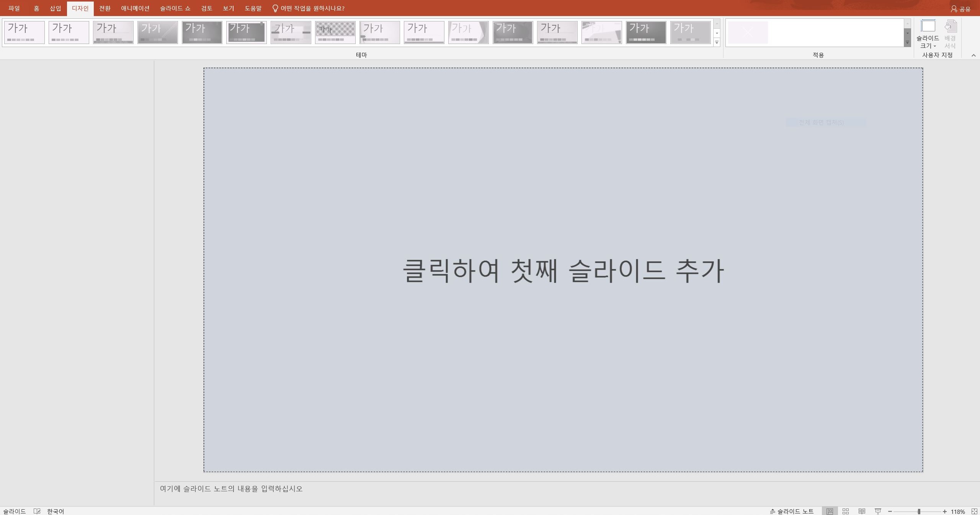The height and width of the screenshot is (515, 980).
Task: Switch to Slide Sorter view icon
Action: (846, 511)
